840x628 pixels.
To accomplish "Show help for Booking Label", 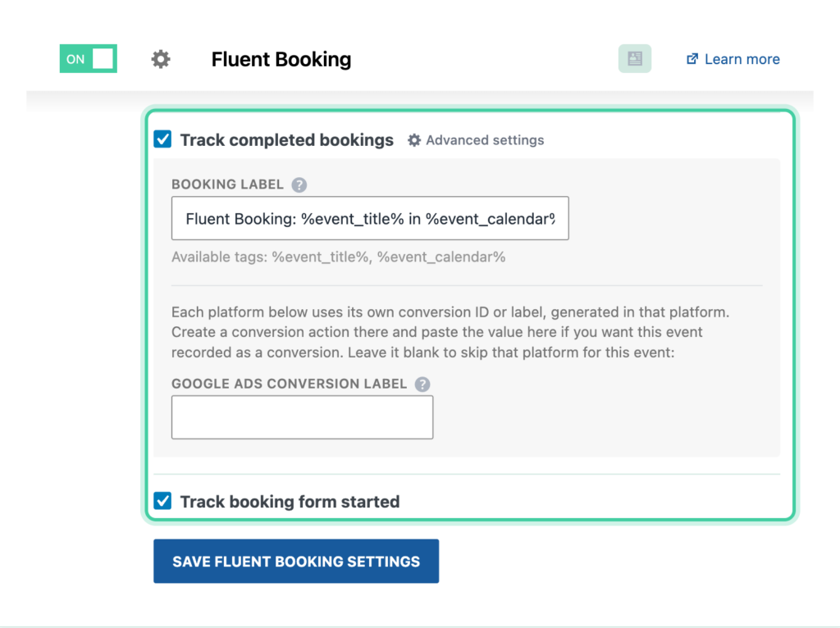I will (x=299, y=184).
